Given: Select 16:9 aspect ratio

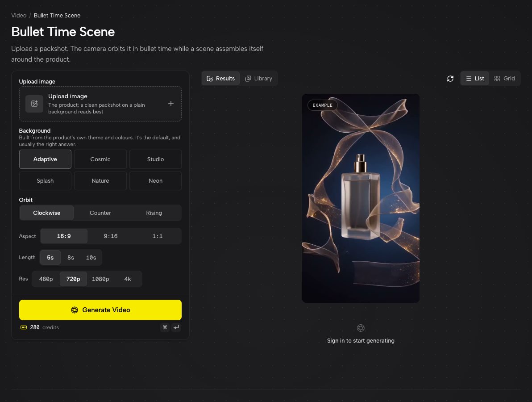Looking at the screenshot, I should (x=64, y=236).
